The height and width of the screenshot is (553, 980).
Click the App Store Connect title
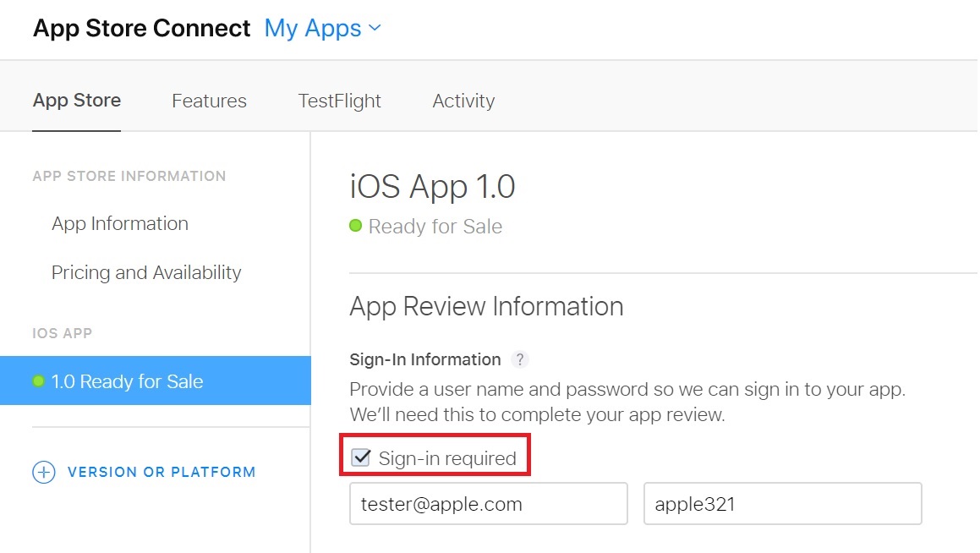click(142, 29)
